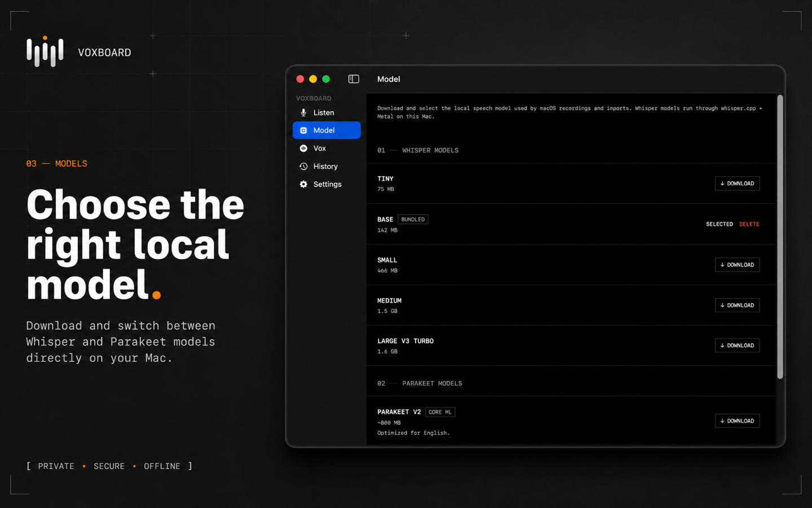
Task: Click the 142 MB size label
Action: 387,230
